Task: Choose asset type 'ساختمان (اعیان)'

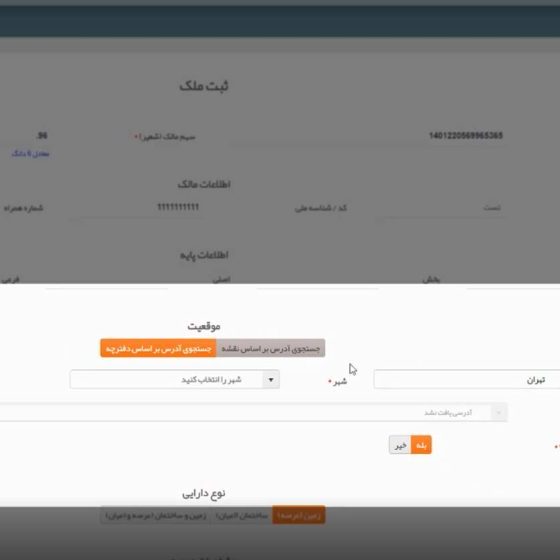Action: 241,515
